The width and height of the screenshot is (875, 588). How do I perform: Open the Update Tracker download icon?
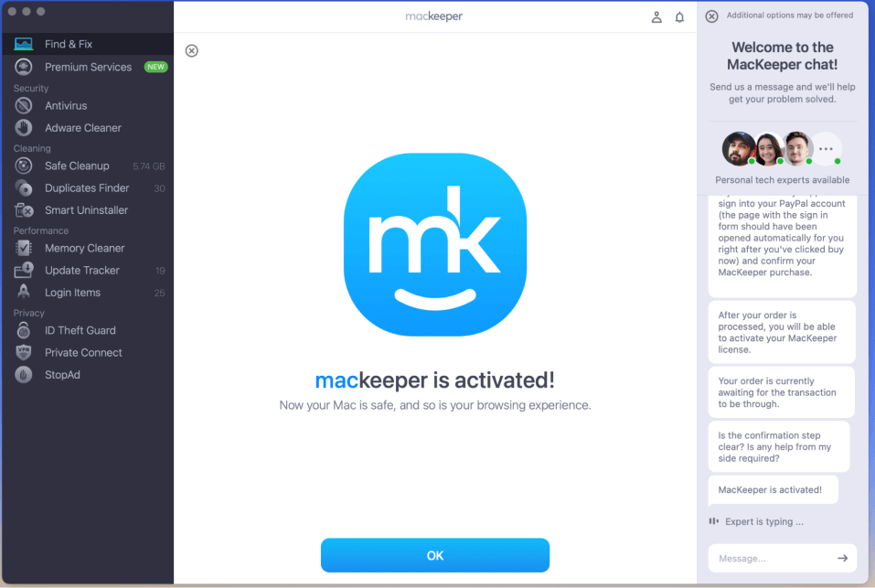pyautogui.click(x=24, y=270)
